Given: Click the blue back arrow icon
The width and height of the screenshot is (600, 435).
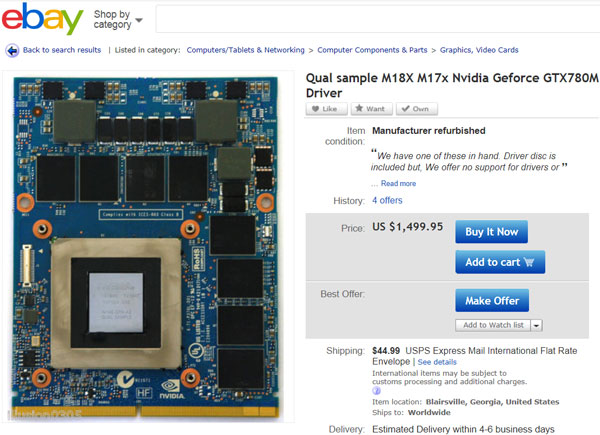Looking at the screenshot, I should click(x=12, y=51).
